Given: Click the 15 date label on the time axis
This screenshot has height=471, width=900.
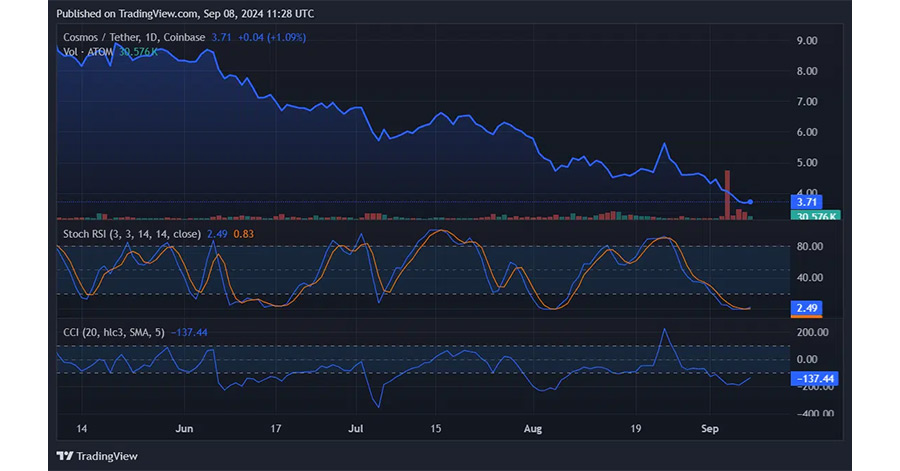Looking at the screenshot, I should 436,429.
